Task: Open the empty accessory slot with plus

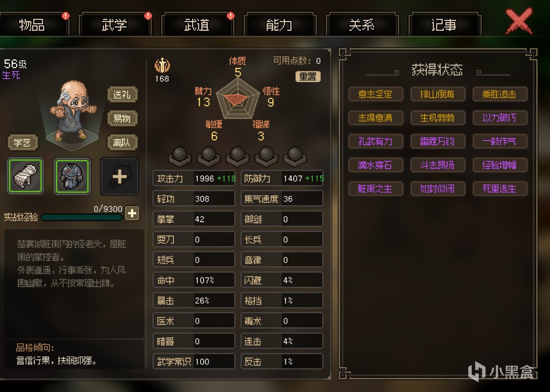Action: tap(119, 176)
